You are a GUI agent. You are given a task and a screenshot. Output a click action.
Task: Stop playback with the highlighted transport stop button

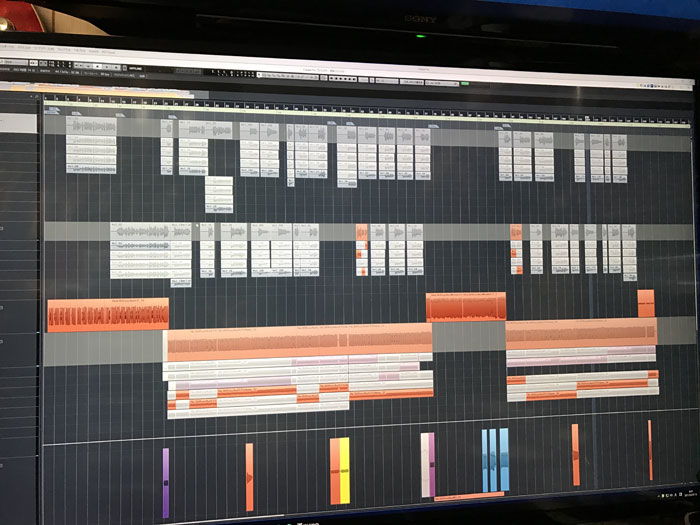(x=97, y=67)
